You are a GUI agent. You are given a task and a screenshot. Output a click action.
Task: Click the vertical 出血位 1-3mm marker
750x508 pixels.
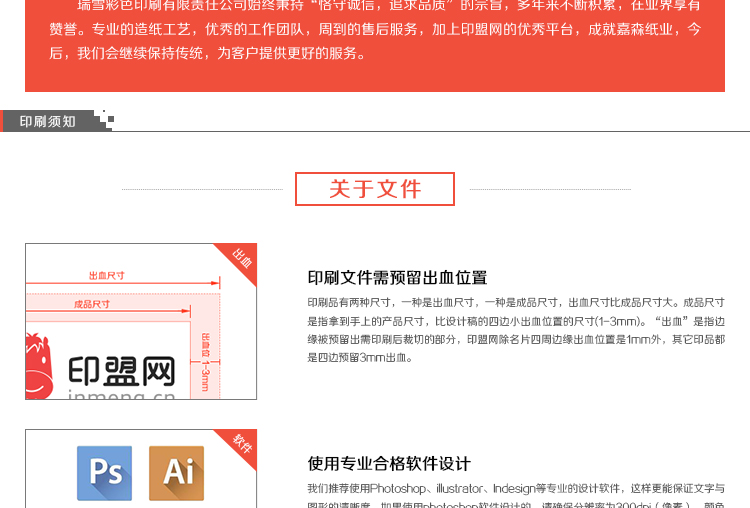(x=205, y=360)
